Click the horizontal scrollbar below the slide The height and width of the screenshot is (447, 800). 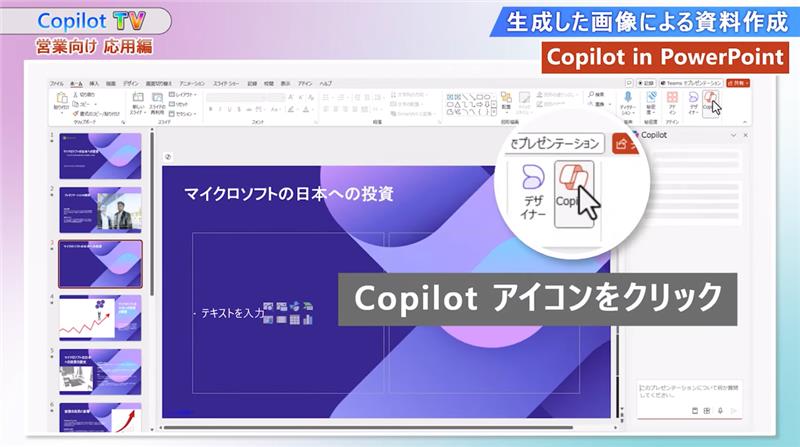point(367,428)
